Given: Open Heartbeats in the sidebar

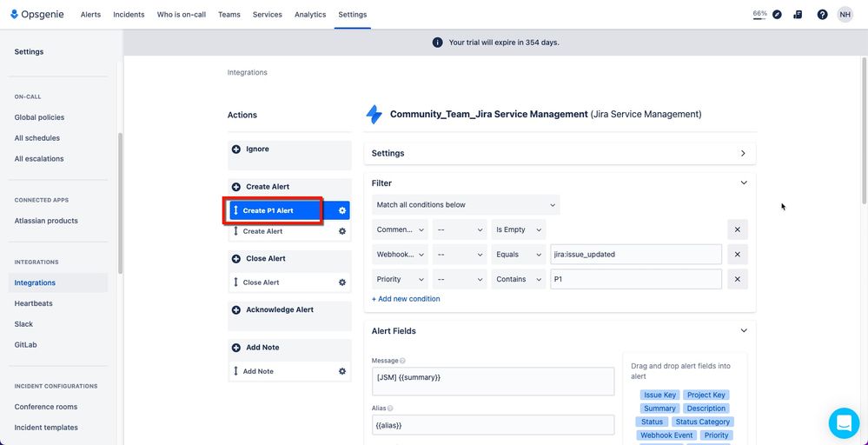Looking at the screenshot, I should pyautogui.click(x=34, y=303).
